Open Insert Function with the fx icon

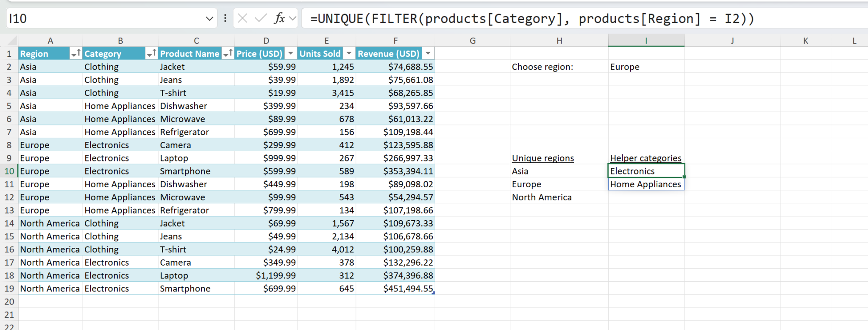(279, 18)
